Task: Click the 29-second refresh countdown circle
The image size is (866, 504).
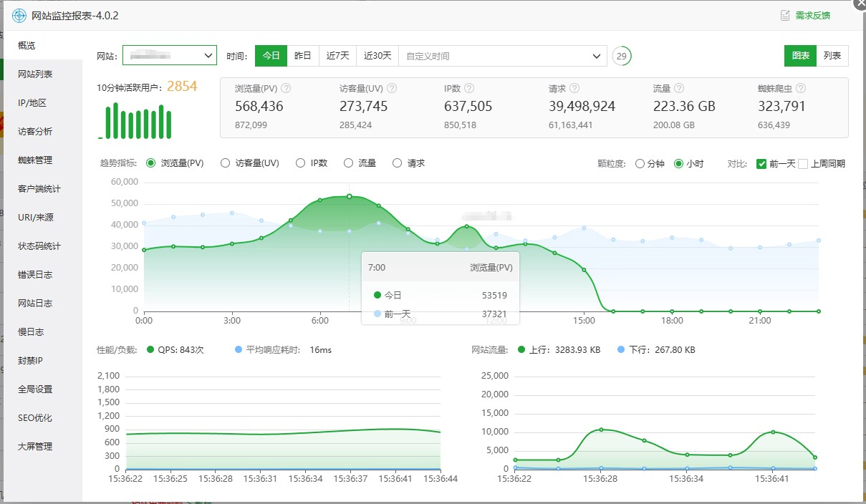Action: tap(621, 55)
